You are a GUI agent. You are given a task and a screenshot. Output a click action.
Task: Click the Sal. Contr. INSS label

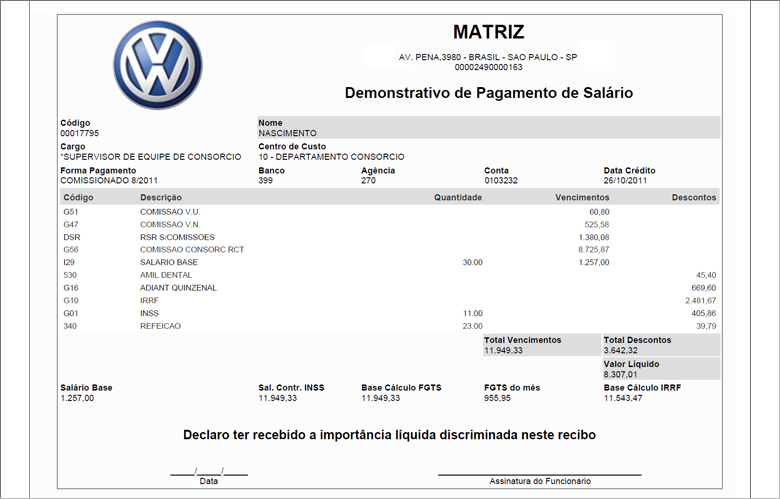tap(291, 388)
